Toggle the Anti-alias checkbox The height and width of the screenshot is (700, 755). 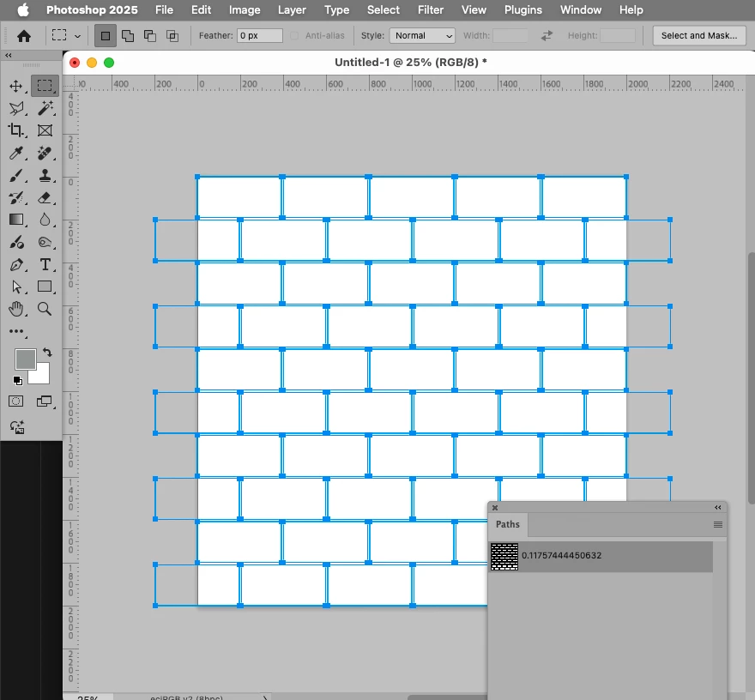[294, 36]
